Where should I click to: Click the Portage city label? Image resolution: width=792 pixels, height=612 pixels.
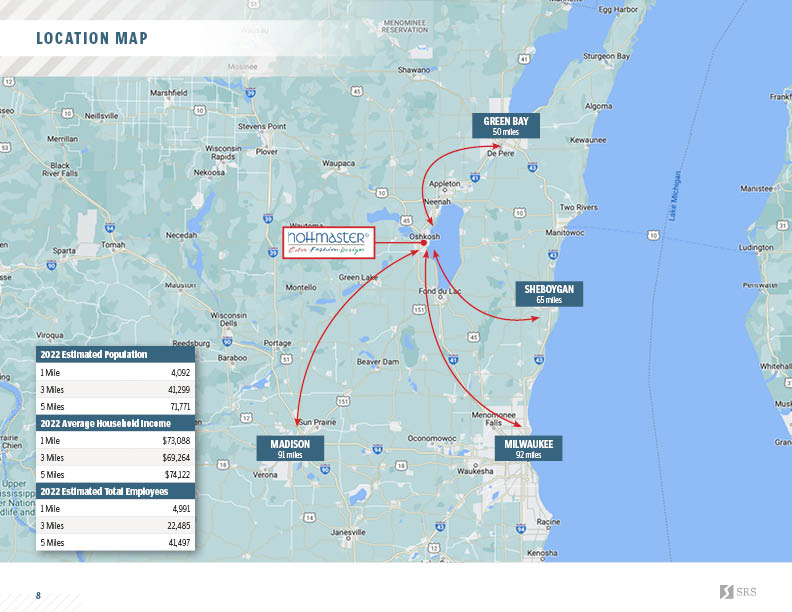click(277, 343)
